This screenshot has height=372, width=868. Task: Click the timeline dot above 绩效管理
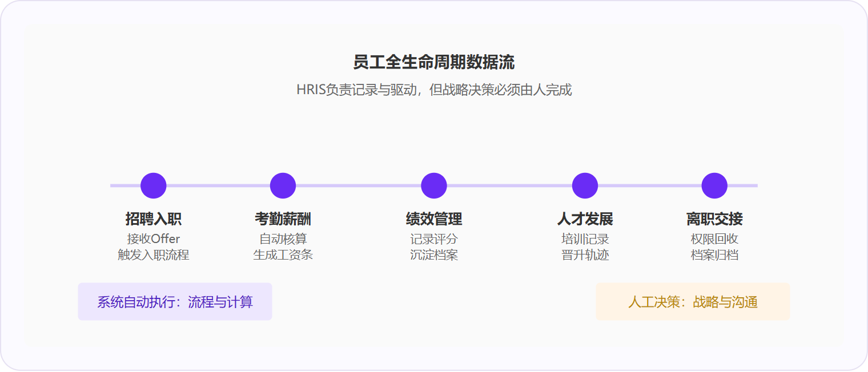point(434,185)
